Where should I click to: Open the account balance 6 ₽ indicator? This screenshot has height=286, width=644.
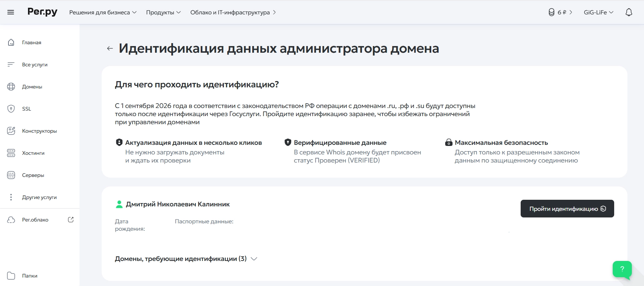pyautogui.click(x=560, y=12)
